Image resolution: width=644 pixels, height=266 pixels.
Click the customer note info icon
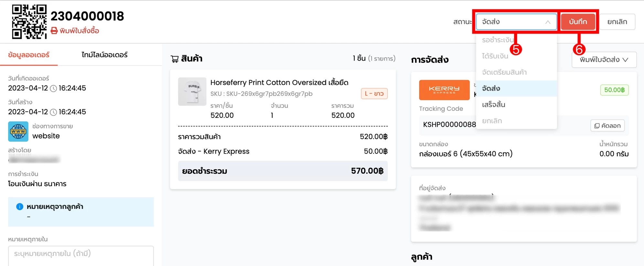point(20,207)
